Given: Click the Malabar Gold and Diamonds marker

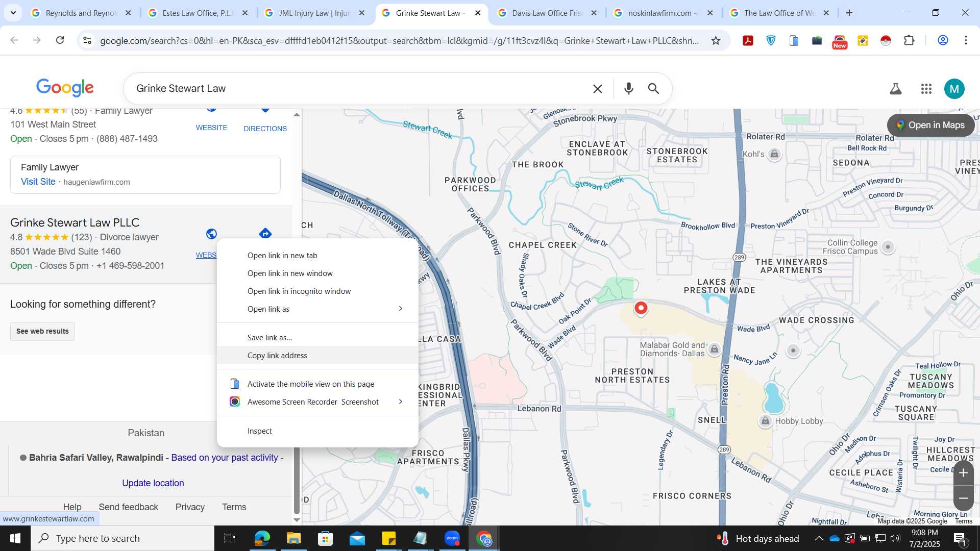Looking at the screenshot, I should pyautogui.click(x=715, y=349).
